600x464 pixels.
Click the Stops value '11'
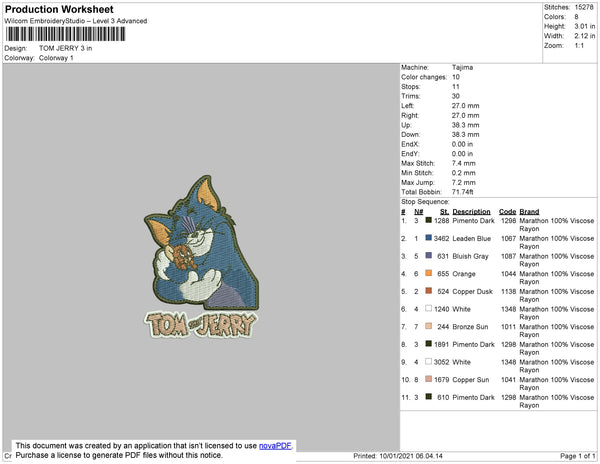tap(456, 86)
